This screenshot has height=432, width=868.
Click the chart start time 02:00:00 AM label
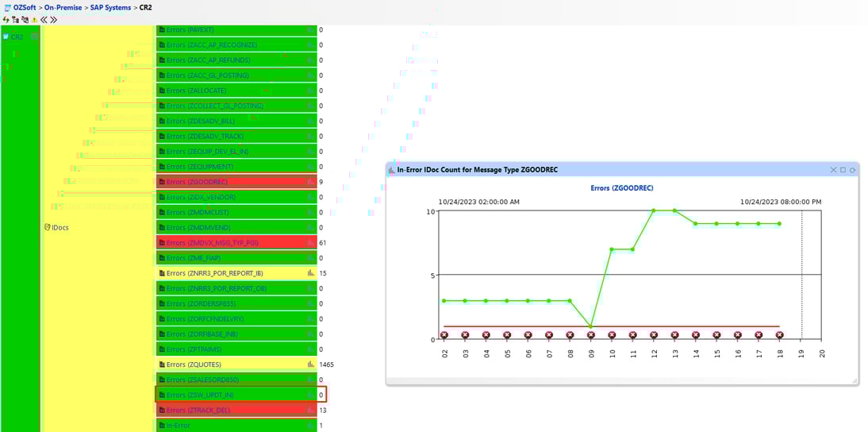click(479, 202)
